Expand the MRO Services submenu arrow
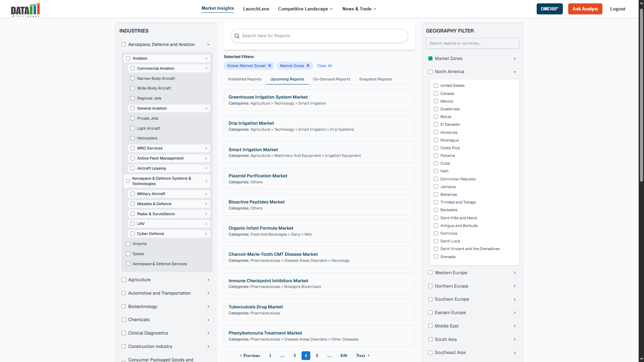The height and width of the screenshot is (362, 644). point(206,148)
